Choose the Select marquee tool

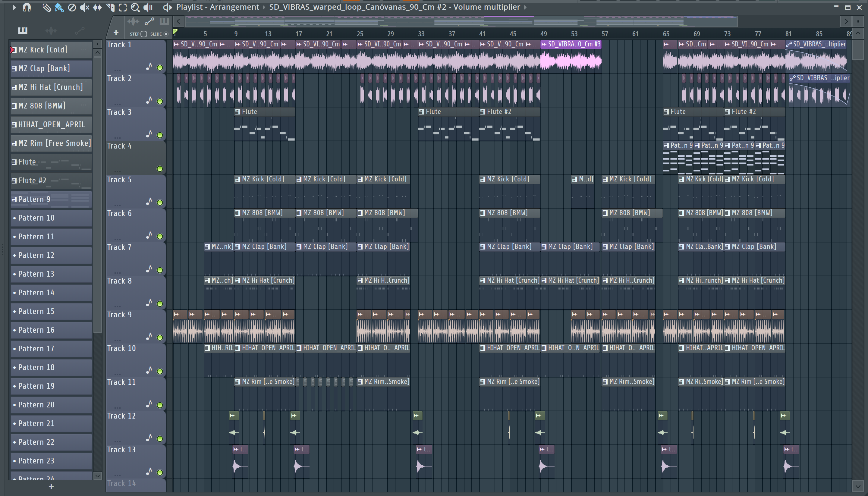[x=123, y=8]
